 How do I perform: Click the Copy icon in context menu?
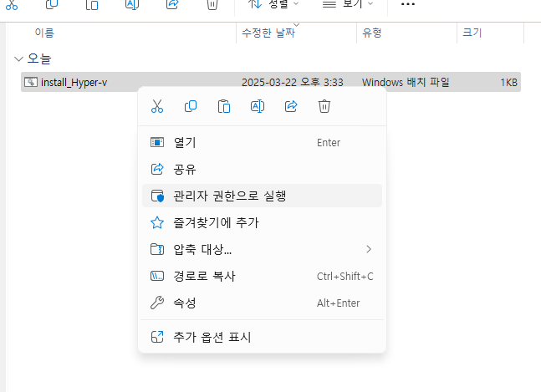click(191, 106)
